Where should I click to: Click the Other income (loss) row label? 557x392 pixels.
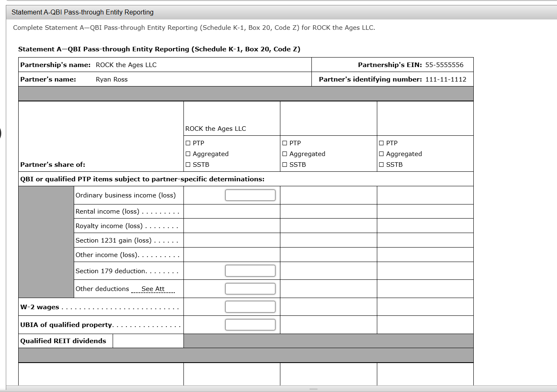(107, 255)
